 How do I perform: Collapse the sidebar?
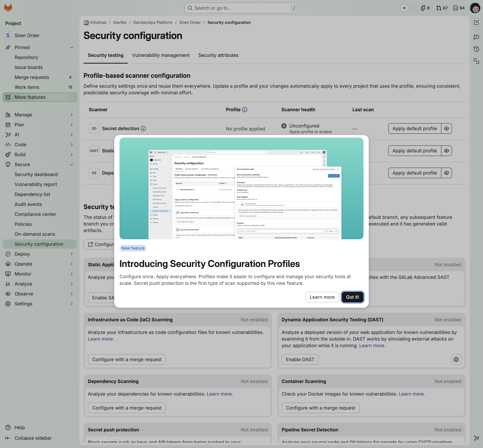[x=28, y=438]
